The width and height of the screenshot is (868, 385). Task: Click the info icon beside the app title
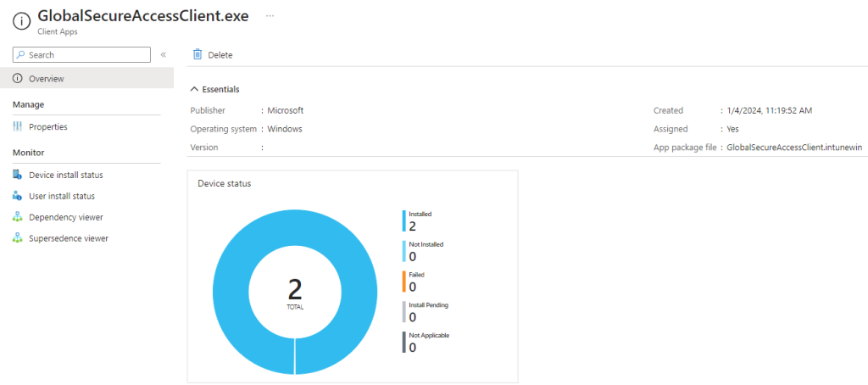pos(21,21)
